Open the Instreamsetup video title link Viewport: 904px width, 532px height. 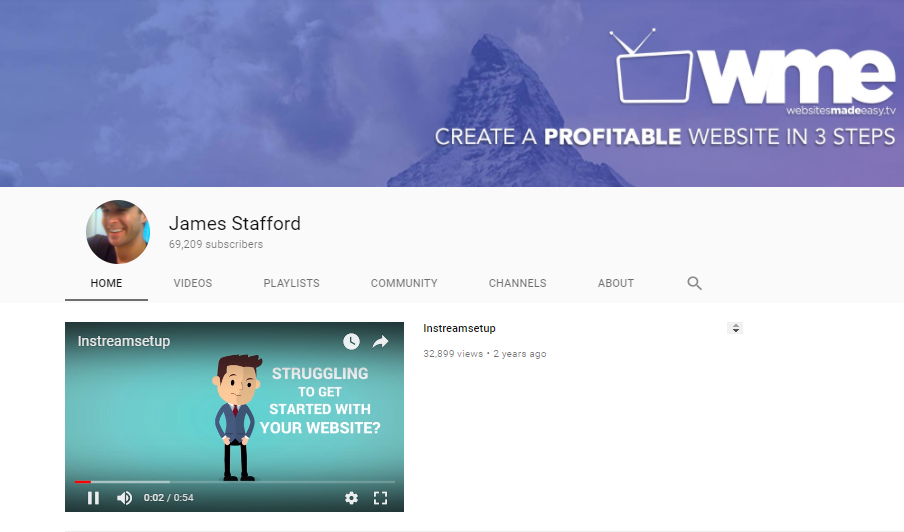coord(459,328)
